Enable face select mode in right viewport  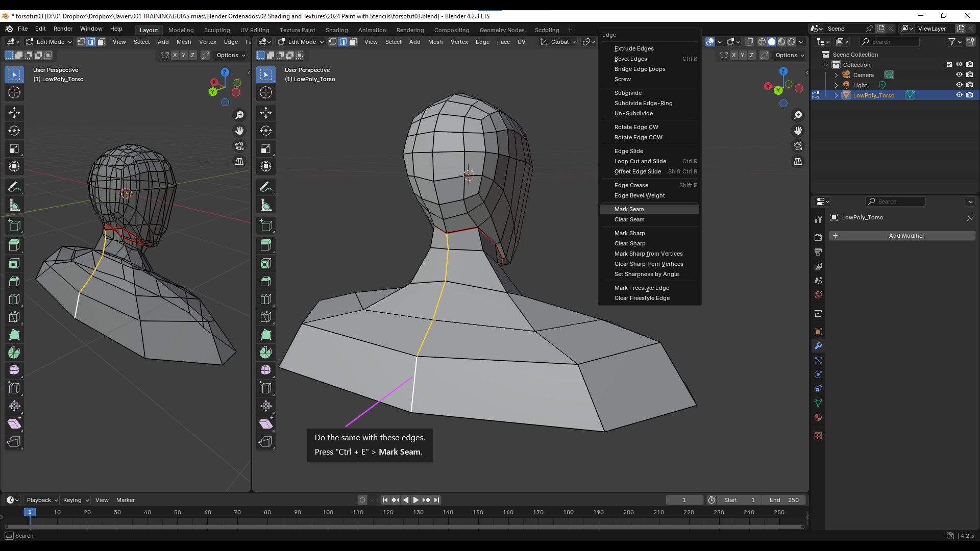tap(353, 42)
